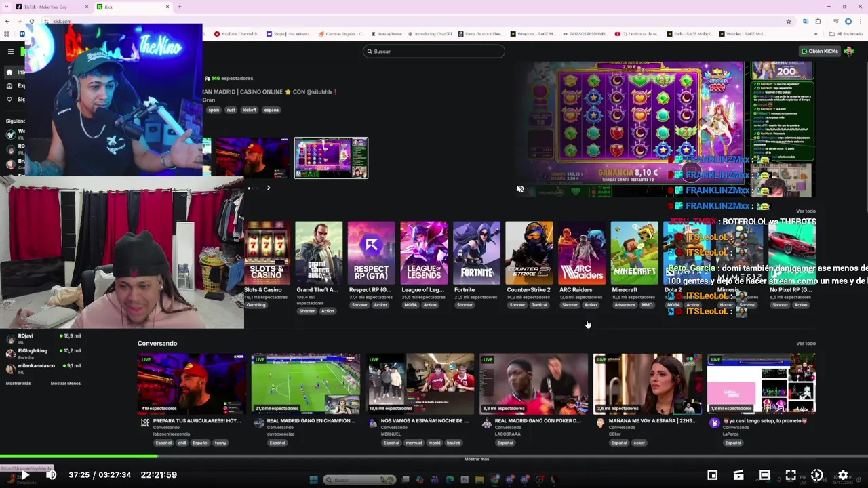The width and height of the screenshot is (868, 488).
Task: Open the PREPARA TUS AURICULARES stream
Action: coord(191,384)
